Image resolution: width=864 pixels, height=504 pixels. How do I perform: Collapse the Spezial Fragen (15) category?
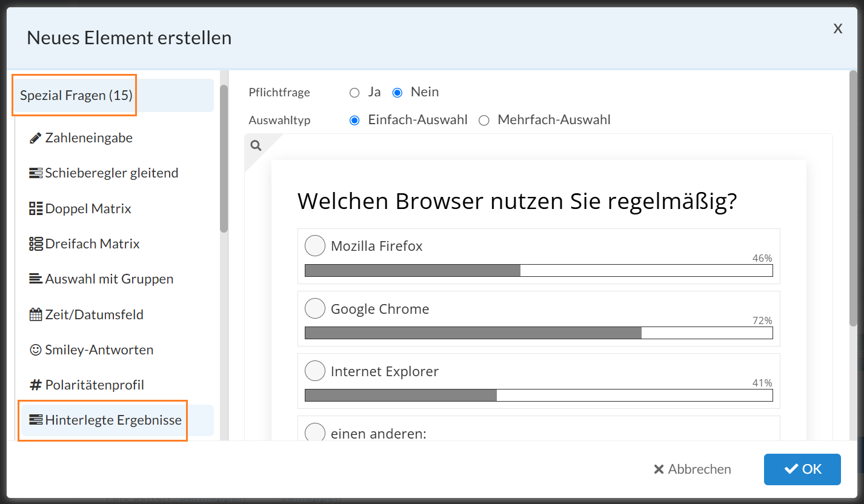(x=114, y=96)
